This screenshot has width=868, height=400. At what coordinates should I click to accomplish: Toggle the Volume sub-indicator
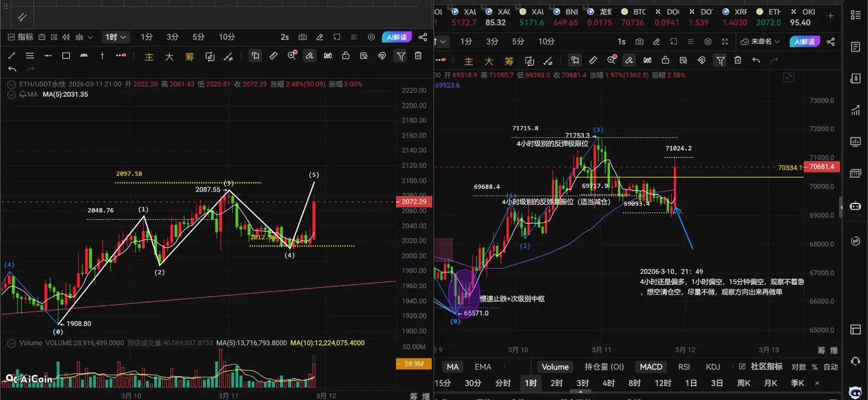(x=555, y=367)
